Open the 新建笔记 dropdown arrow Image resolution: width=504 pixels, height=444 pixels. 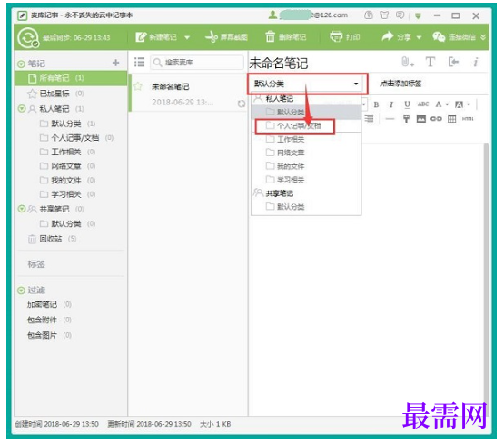[187, 37]
